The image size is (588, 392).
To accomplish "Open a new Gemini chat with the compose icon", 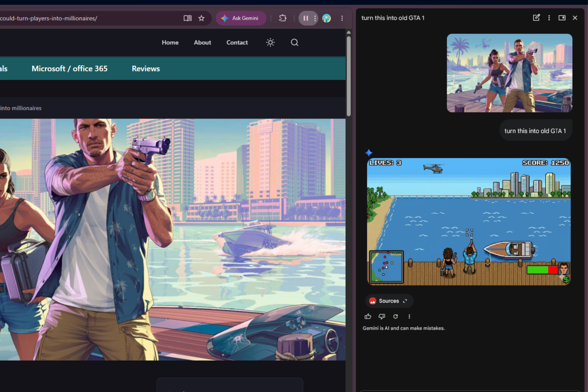I will [536, 18].
